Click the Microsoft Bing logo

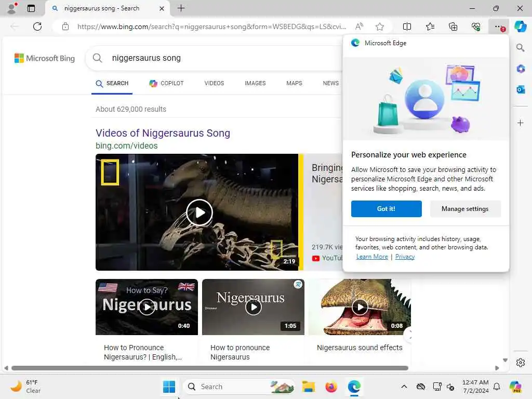coord(45,58)
